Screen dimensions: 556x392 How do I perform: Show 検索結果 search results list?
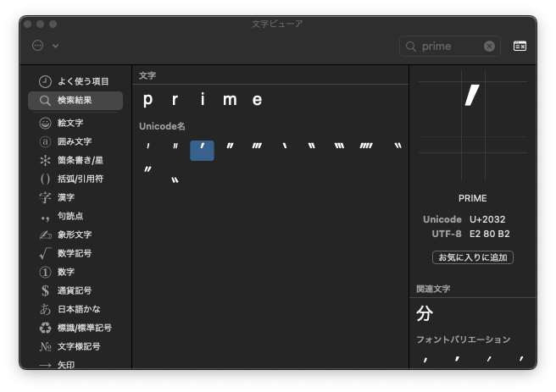75,101
